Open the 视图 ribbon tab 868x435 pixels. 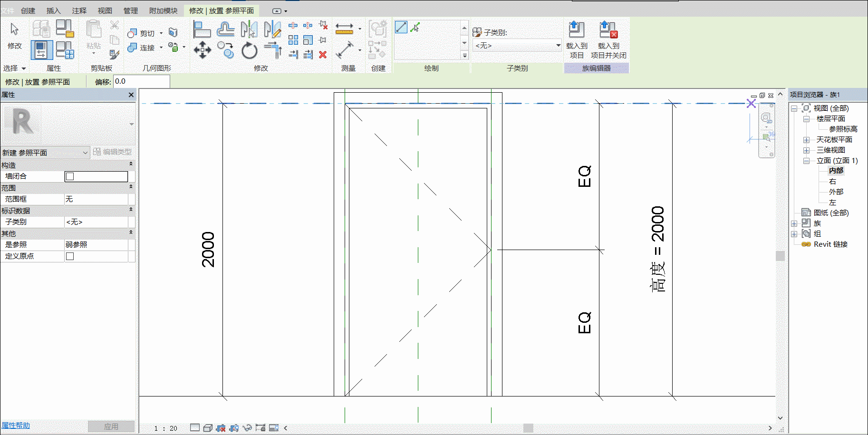tap(105, 10)
